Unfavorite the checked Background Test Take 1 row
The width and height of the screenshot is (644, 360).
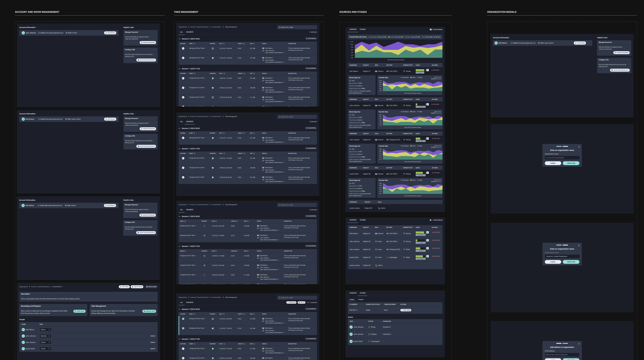coord(213,328)
